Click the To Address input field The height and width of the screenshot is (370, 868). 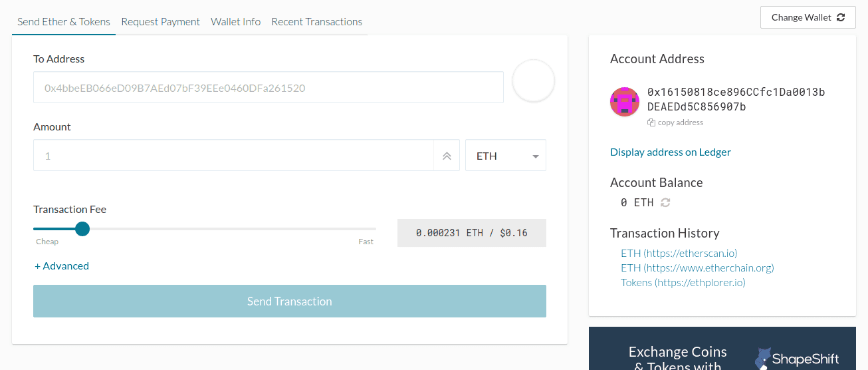pyautogui.click(x=269, y=87)
